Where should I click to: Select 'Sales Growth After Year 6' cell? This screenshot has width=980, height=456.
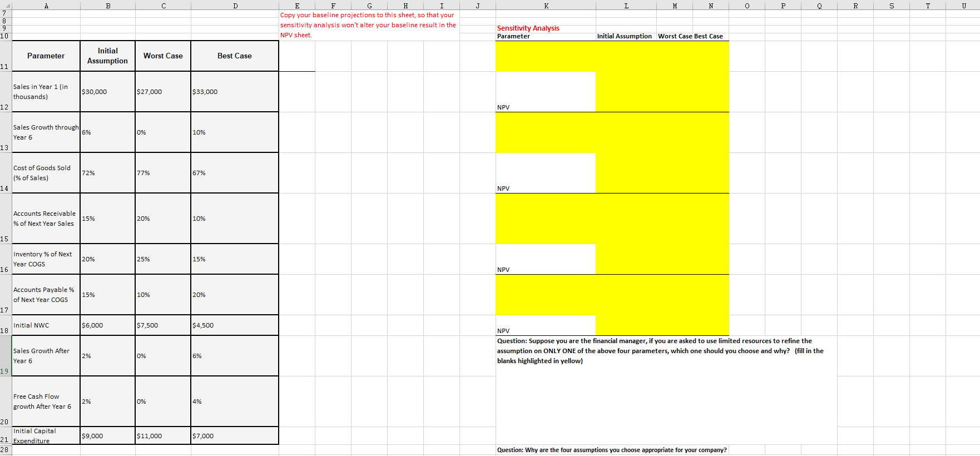click(46, 356)
